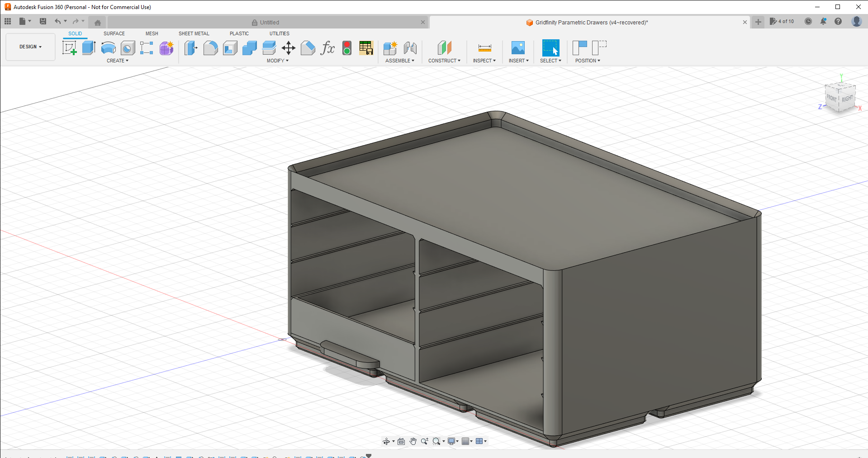Click the FRONT face of the ViewCube
This screenshot has width=868, height=458.
(831, 97)
